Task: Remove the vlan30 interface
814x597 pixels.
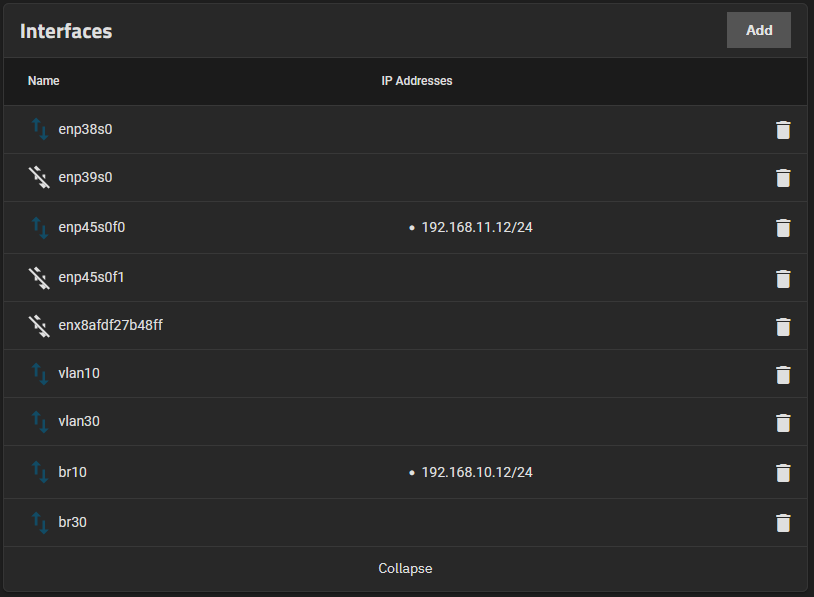Action: click(783, 422)
